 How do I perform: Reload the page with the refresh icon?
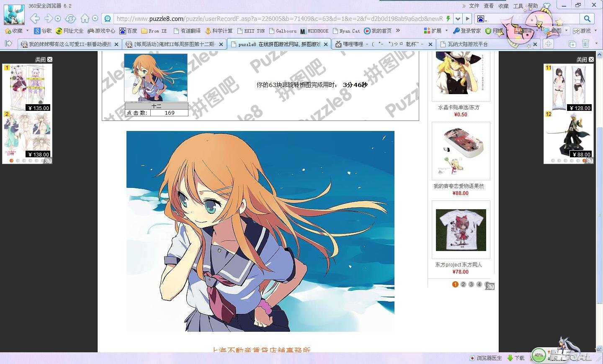click(x=70, y=18)
